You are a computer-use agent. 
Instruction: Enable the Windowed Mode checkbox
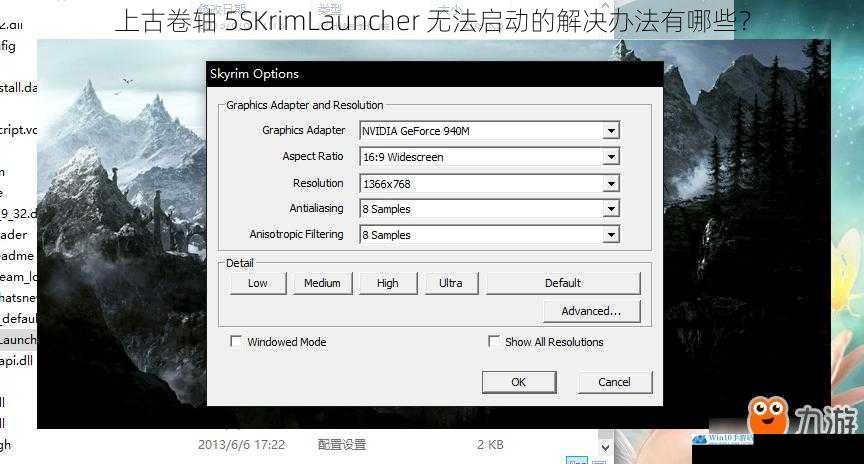[x=236, y=342]
